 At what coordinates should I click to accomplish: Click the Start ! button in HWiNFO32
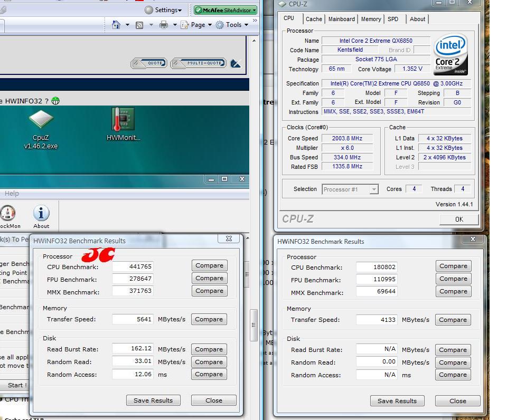click(15, 385)
